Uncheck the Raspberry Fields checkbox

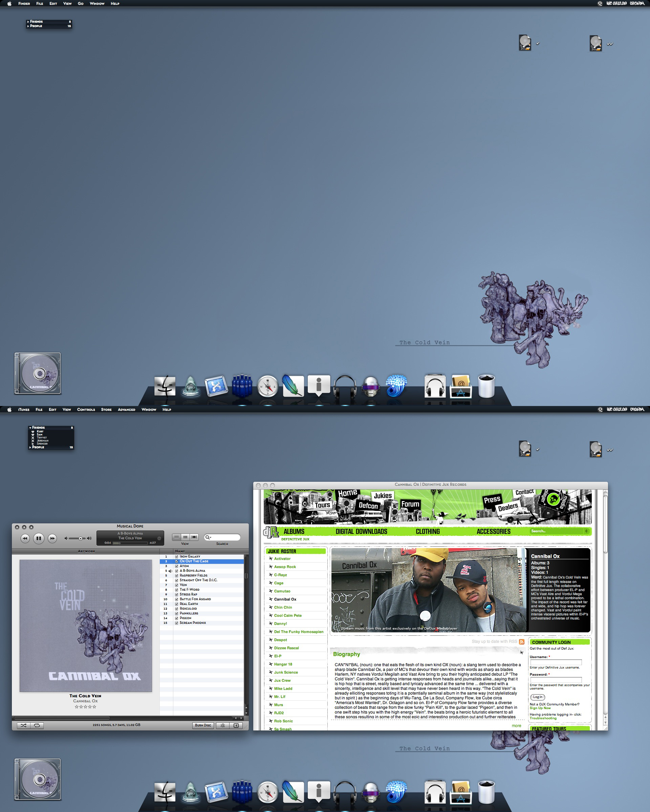(x=176, y=576)
